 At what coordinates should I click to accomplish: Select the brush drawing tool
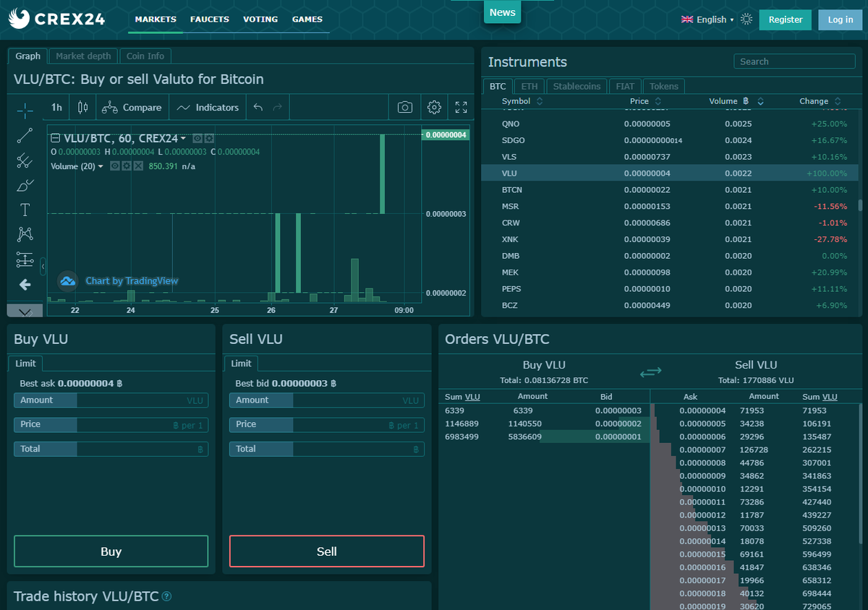(25, 185)
